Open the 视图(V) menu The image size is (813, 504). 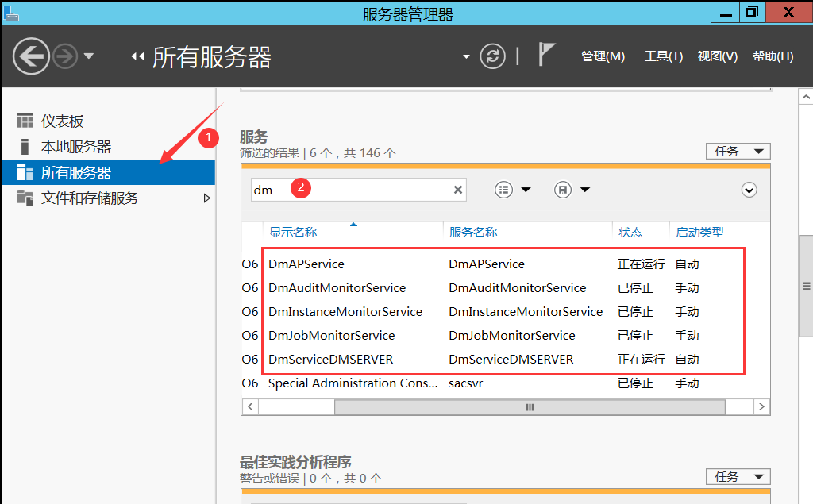(718, 56)
